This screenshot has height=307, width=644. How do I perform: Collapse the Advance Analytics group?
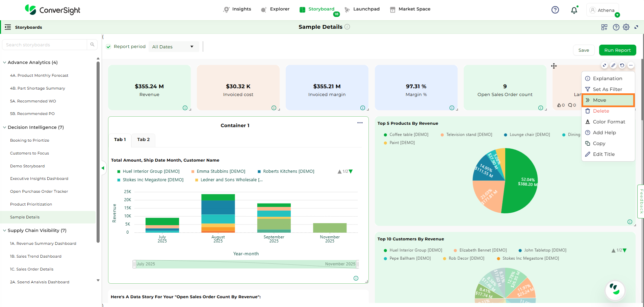tap(5, 63)
